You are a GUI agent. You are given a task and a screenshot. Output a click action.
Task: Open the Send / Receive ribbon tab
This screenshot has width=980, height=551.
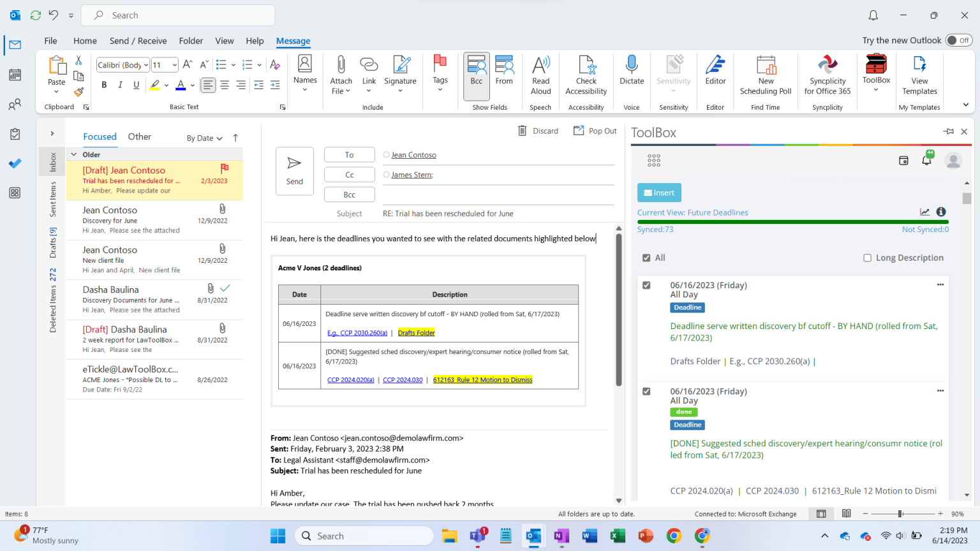coord(138,41)
